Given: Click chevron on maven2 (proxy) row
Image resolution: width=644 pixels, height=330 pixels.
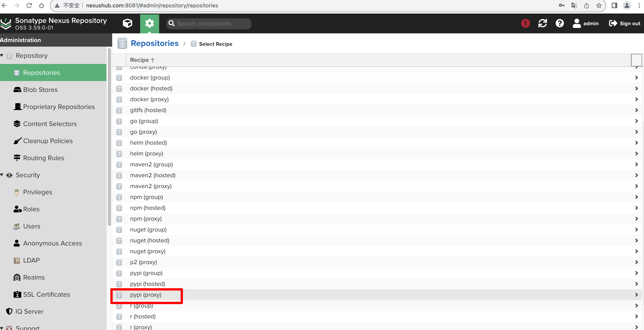Looking at the screenshot, I should (x=636, y=186).
